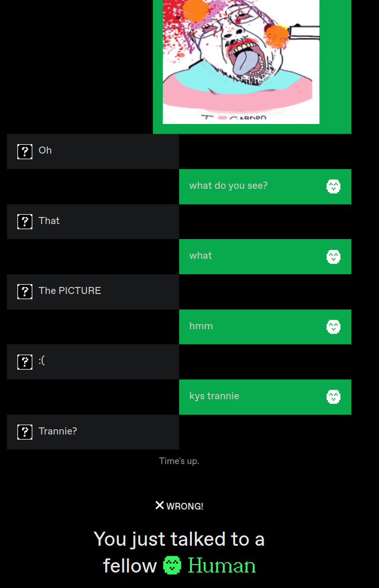Select the "Oh" message bubble
Screen dimensions: 379x588
(93, 151)
